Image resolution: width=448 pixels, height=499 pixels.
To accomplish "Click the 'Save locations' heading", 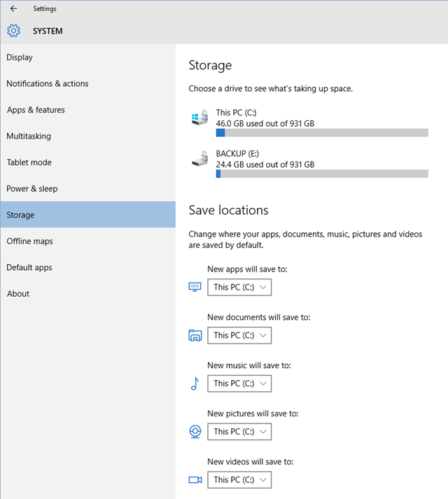I will (x=229, y=211).
